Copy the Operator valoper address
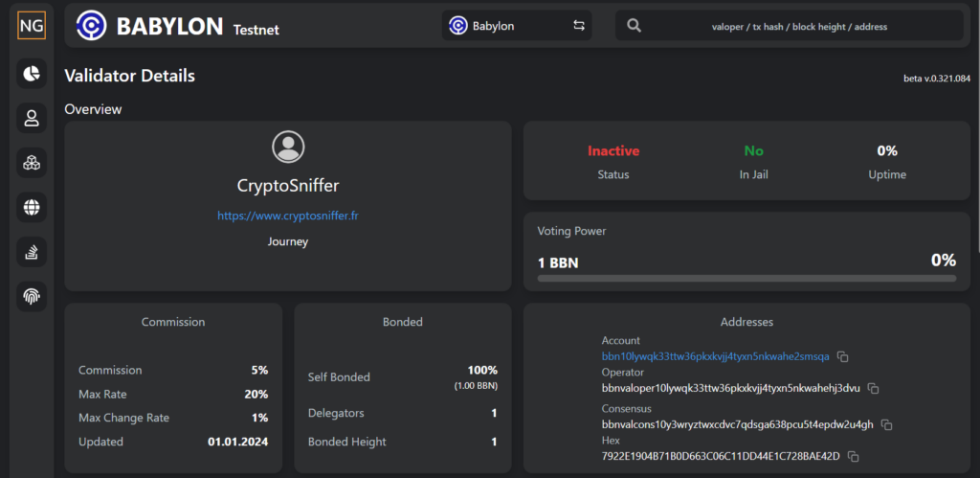The width and height of the screenshot is (980, 478). click(874, 389)
